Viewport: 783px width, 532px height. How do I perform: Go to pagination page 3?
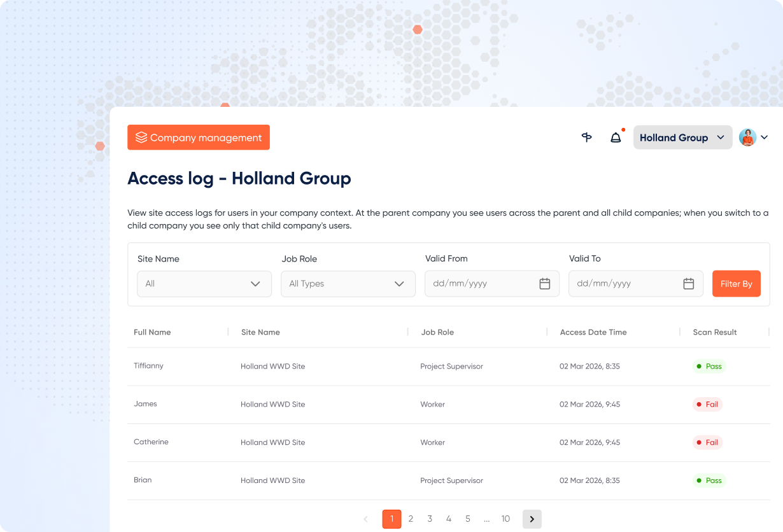point(430,519)
